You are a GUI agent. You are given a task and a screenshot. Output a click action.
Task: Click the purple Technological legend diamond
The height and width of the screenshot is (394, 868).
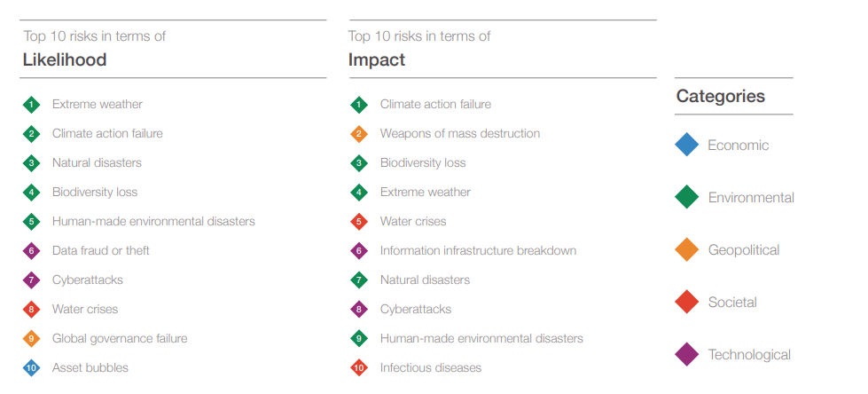687,355
